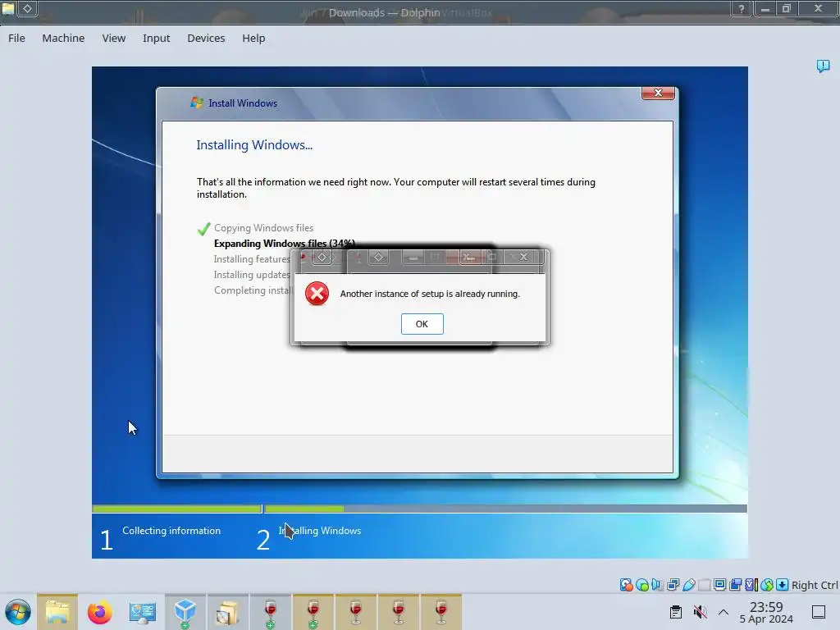
Task: Close the Install Windows dialog
Action: coord(658,93)
